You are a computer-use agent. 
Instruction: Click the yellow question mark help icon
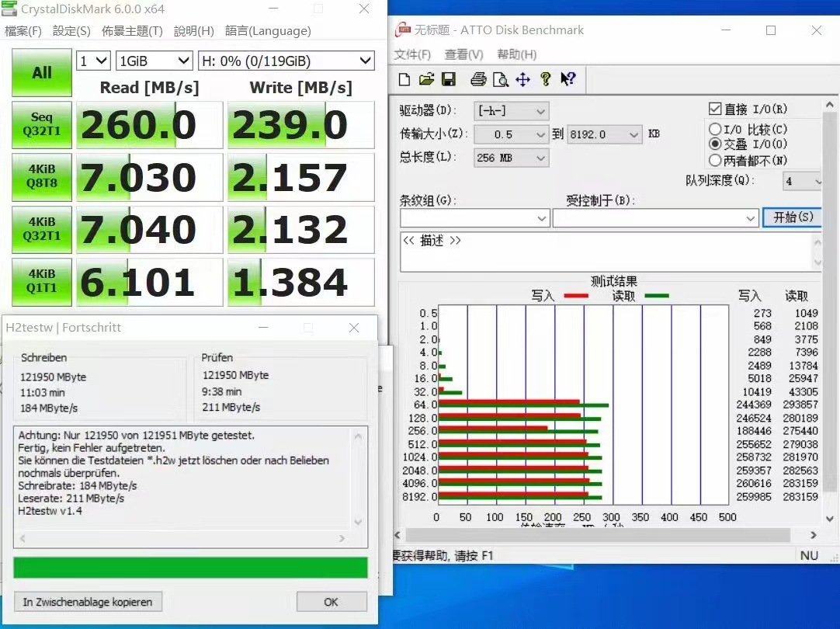(x=545, y=80)
